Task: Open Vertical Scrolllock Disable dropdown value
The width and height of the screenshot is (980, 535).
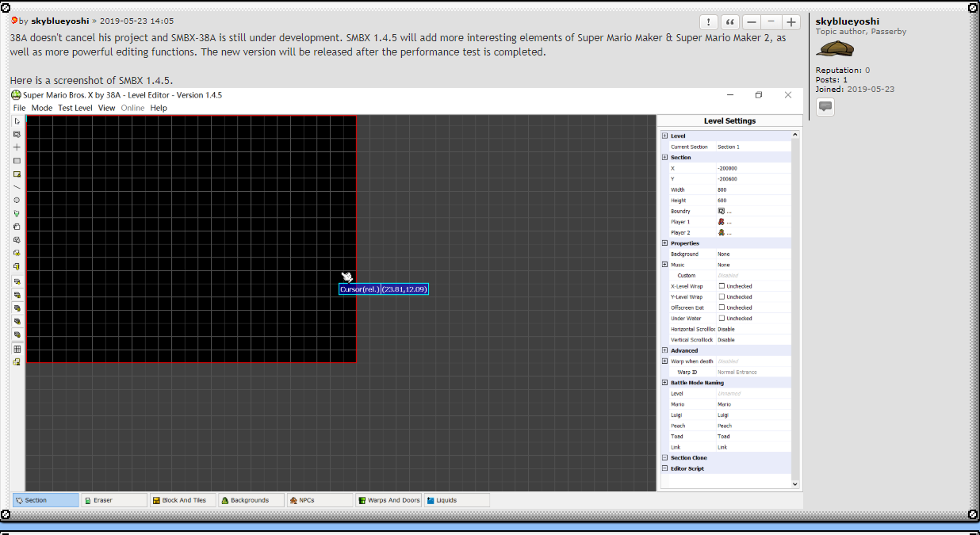Action: (753, 340)
